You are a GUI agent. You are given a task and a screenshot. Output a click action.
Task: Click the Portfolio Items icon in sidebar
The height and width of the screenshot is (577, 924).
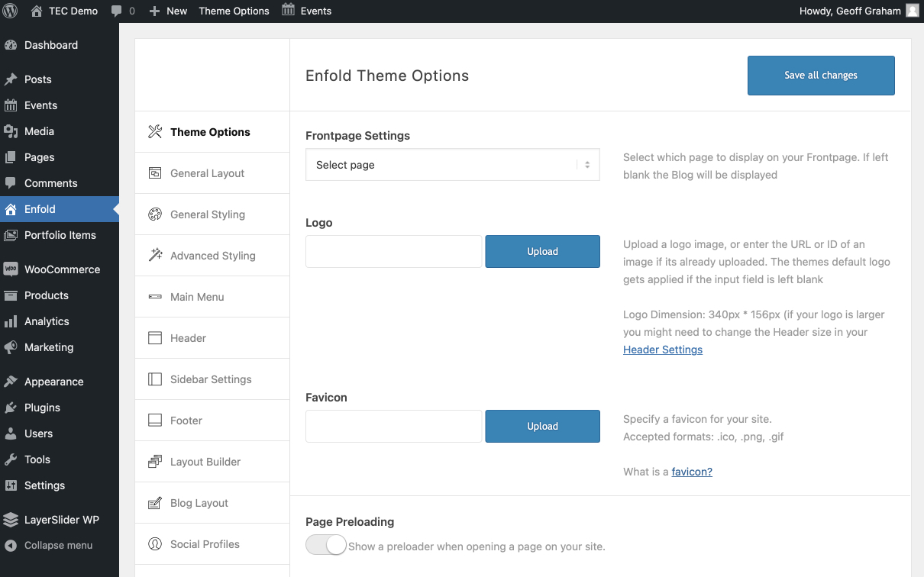click(11, 235)
